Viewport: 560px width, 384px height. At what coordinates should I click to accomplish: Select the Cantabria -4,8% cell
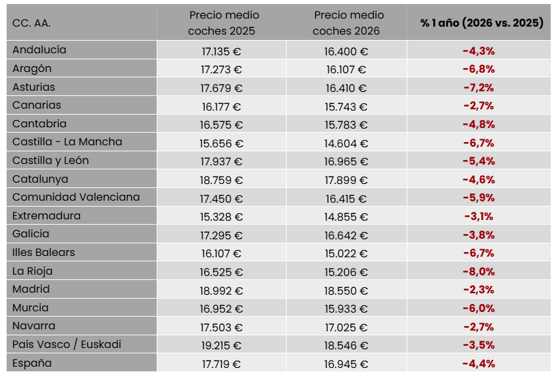point(479,125)
